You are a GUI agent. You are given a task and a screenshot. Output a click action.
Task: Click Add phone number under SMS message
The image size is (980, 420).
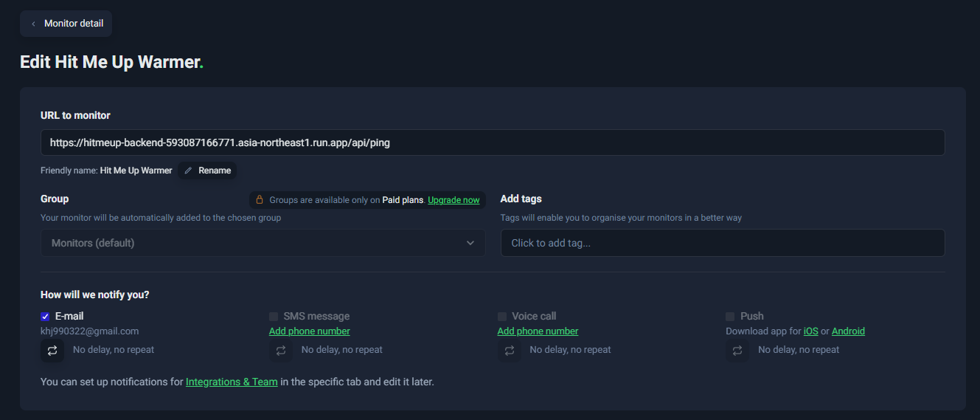pos(310,331)
